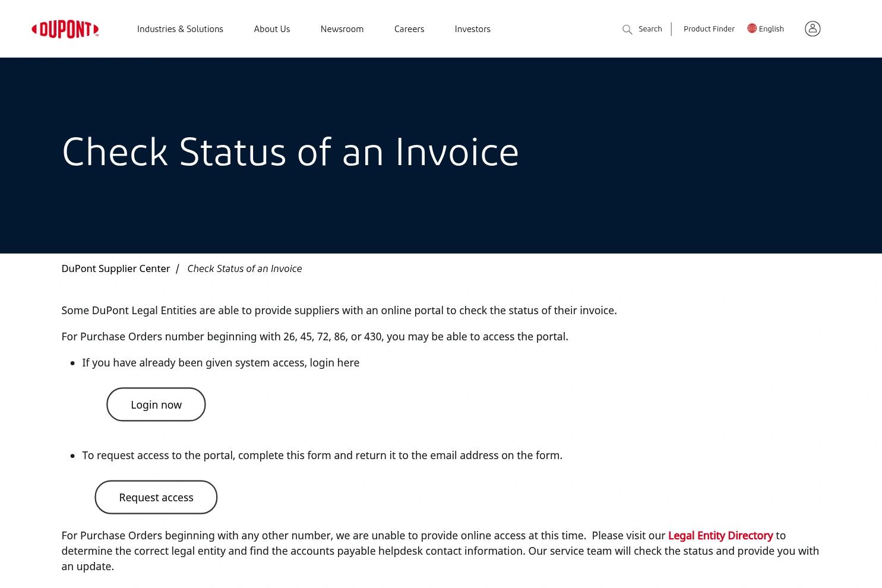This screenshot has height=588, width=882.
Task: Click the line about Purchase Orders 26, 45, 72
Action: (x=315, y=336)
